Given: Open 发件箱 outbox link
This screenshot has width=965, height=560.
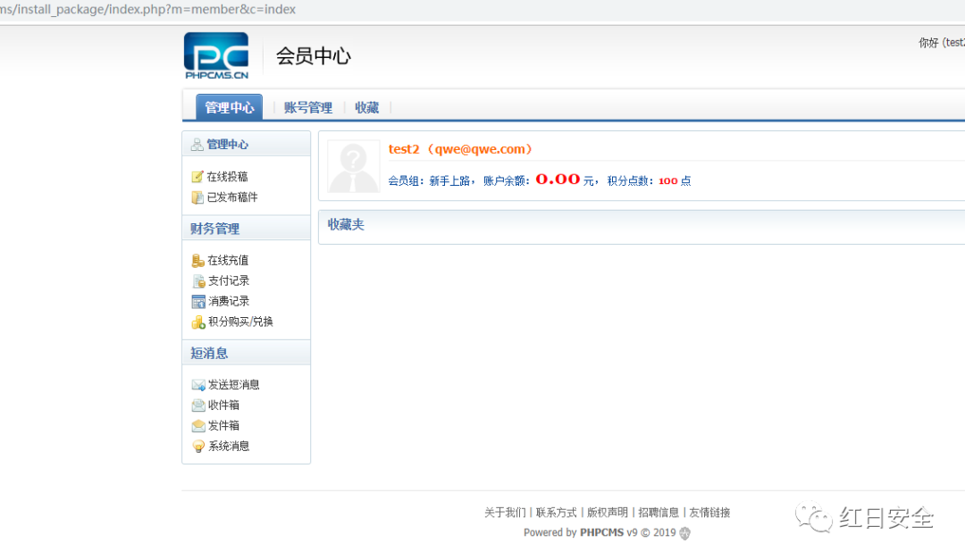Looking at the screenshot, I should click(223, 426).
